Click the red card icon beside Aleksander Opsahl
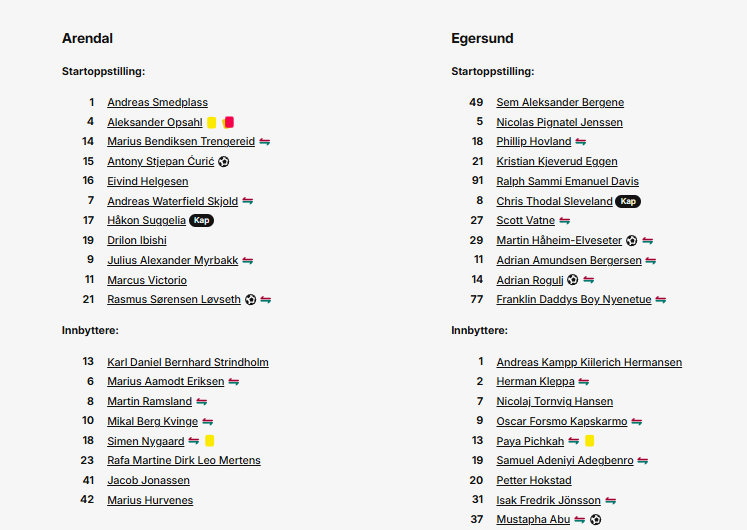Viewport: 747px width, 530px height. [x=228, y=122]
